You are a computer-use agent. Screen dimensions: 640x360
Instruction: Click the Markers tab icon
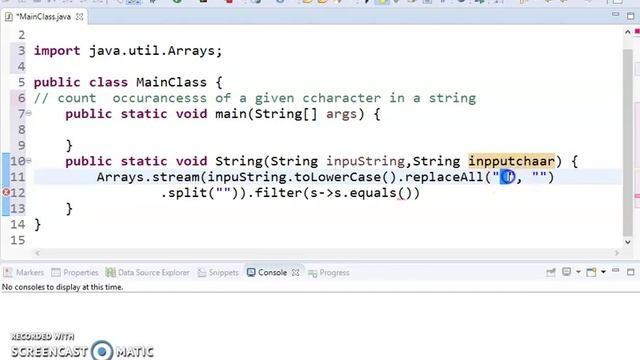[8, 272]
